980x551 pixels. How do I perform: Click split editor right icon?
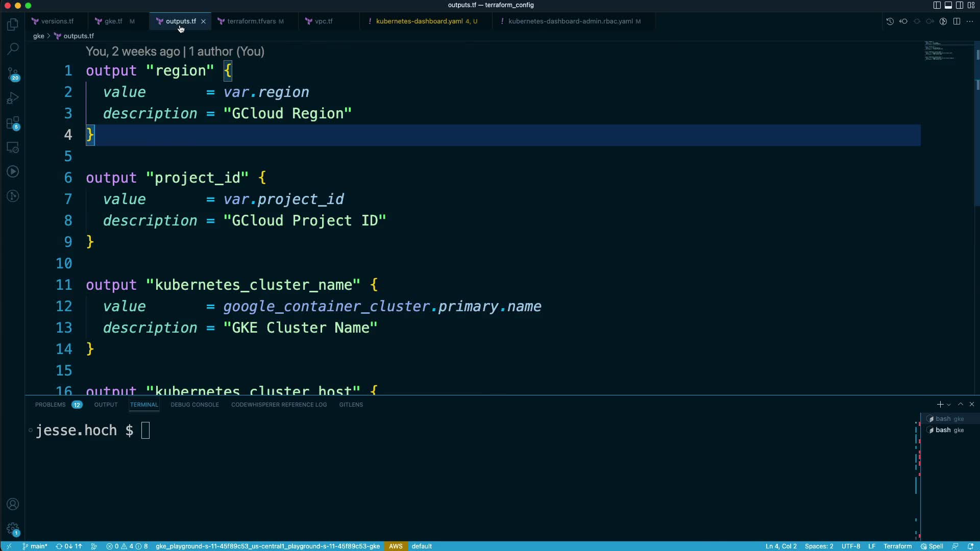(957, 21)
